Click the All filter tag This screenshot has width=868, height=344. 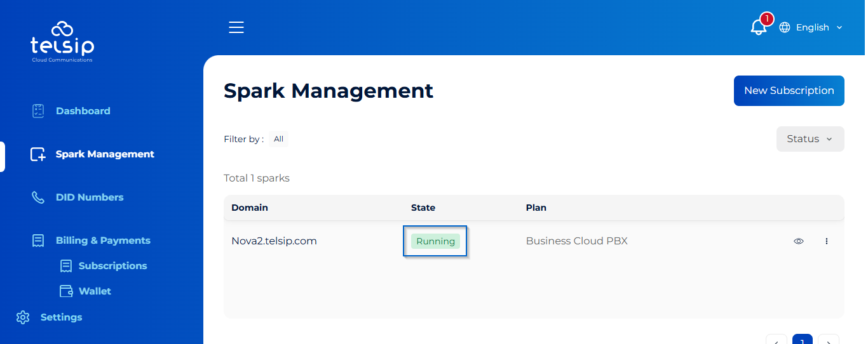point(278,139)
